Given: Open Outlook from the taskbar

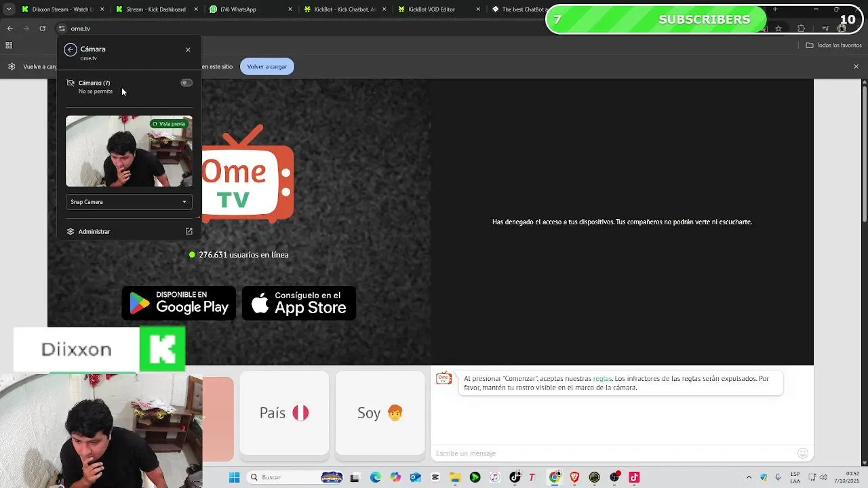Looking at the screenshot, I should (x=415, y=477).
